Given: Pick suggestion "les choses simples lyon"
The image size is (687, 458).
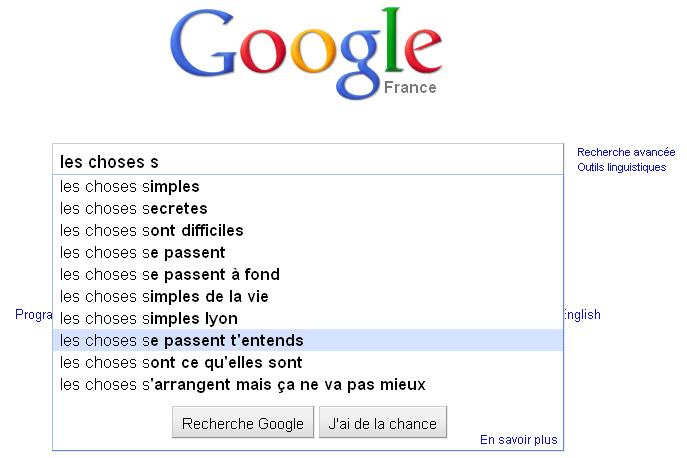Looking at the screenshot, I should click(308, 318).
